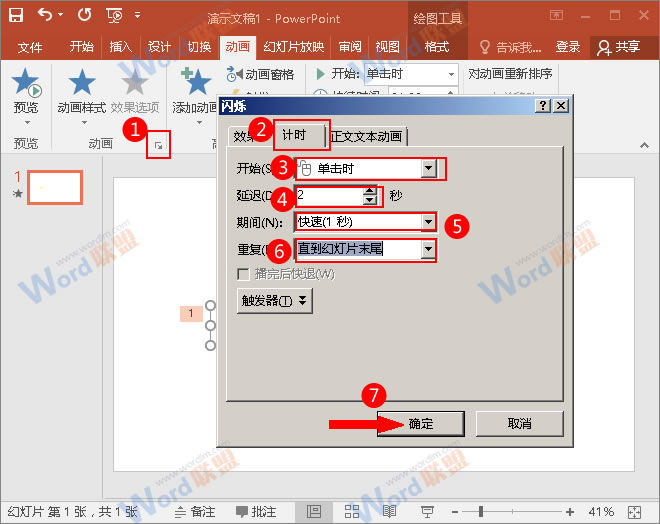Expand the Duration (期间) dropdown
Screen dimensions: 660x524
click(x=429, y=221)
